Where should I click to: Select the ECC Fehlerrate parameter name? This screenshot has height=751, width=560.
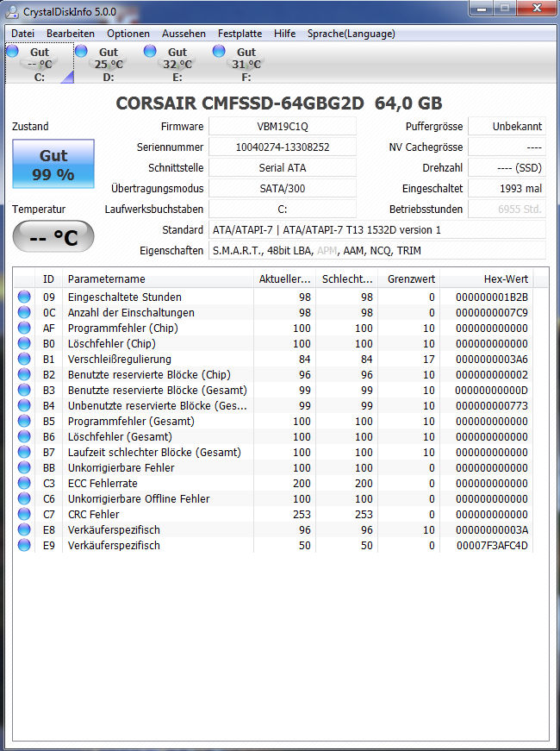pyautogui.click(x=103, y=483)
